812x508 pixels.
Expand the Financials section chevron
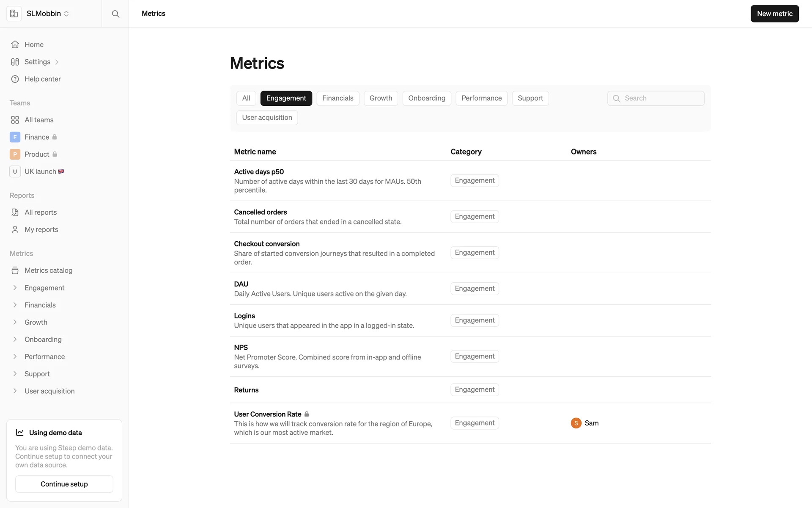(15, 305)
